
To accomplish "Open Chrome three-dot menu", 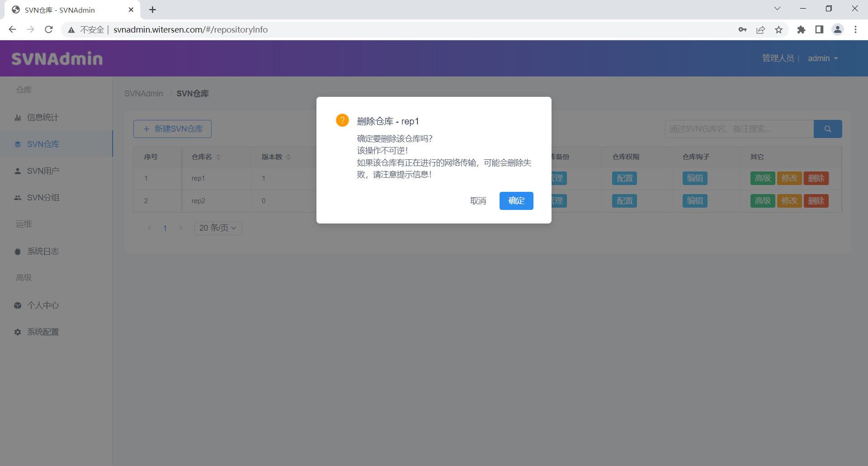I will 855,29.
